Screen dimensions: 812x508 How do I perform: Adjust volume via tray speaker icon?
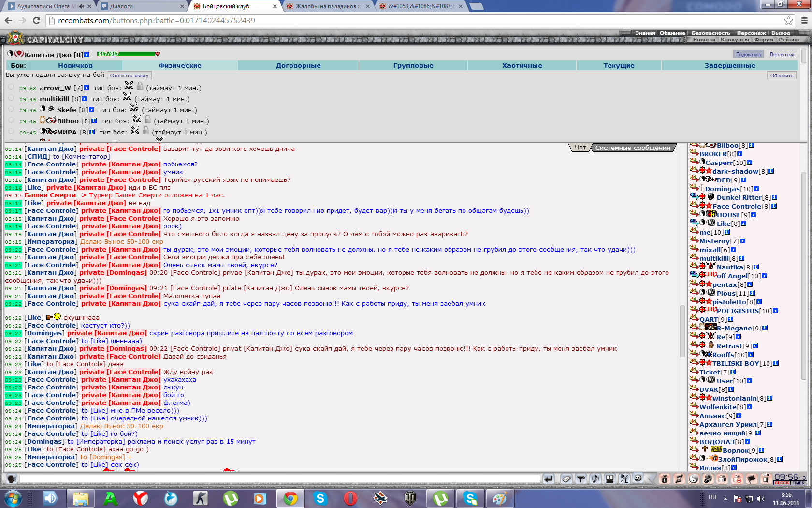pos(761,498)
